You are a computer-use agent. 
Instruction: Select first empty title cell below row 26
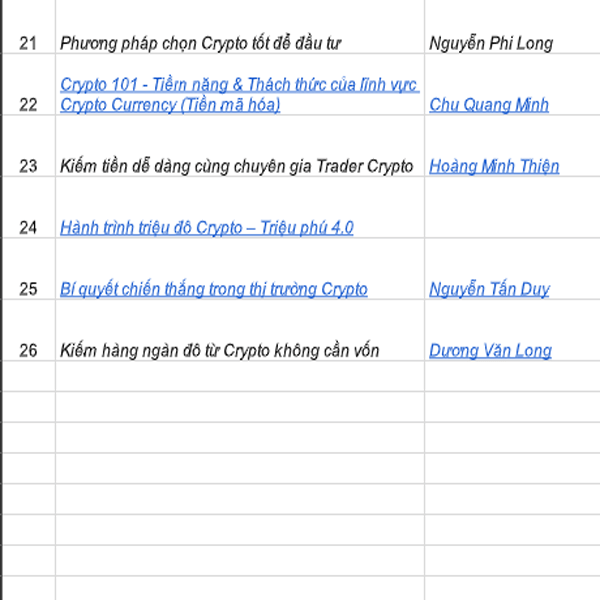coord(240,376)
